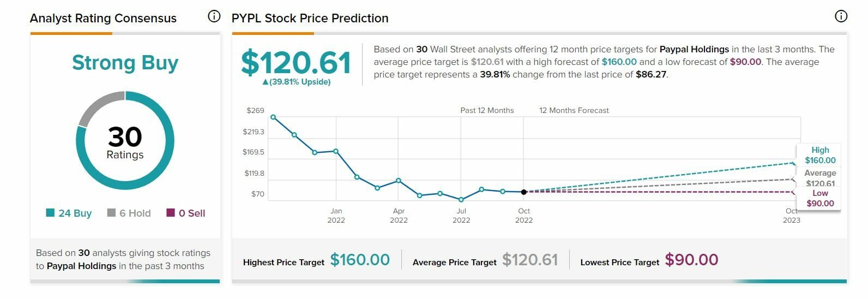
Task: Click the Stock Price Prediction info icon
Action: pyautogui.click(x=841, y=16)
